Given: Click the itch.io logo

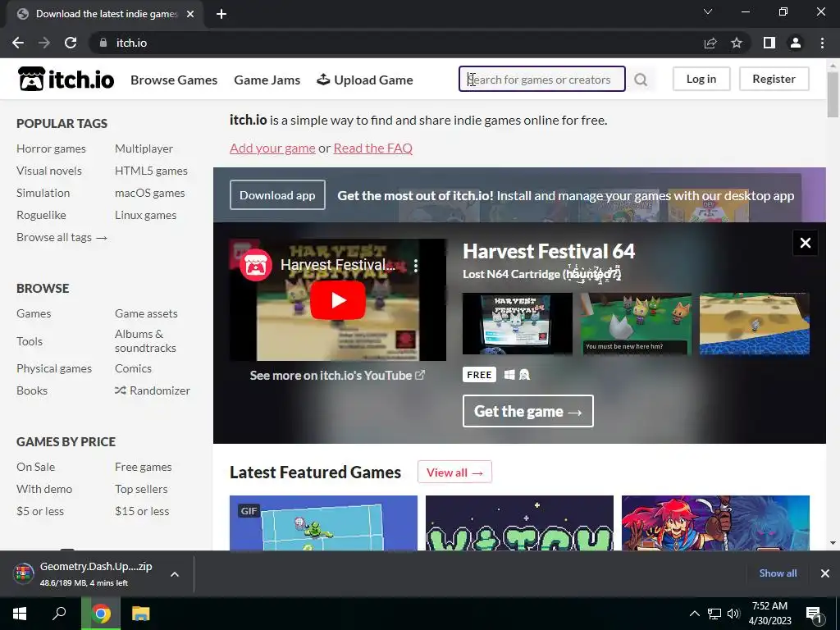Looking at the screenshot, I should click(66, 80).
